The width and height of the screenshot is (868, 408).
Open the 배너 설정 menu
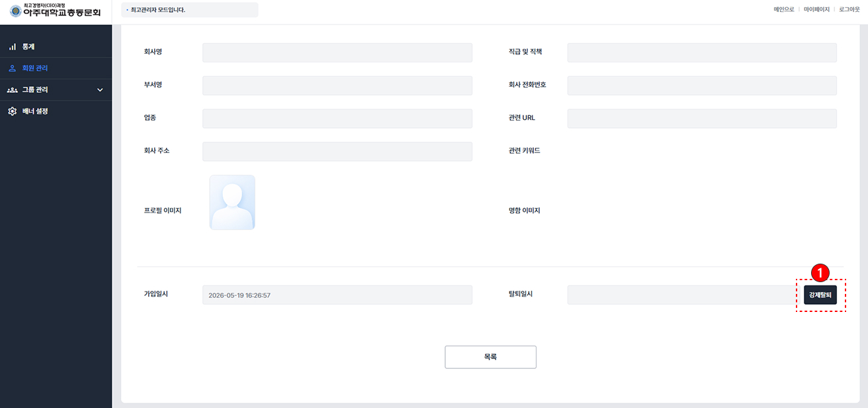pos(56,111)
